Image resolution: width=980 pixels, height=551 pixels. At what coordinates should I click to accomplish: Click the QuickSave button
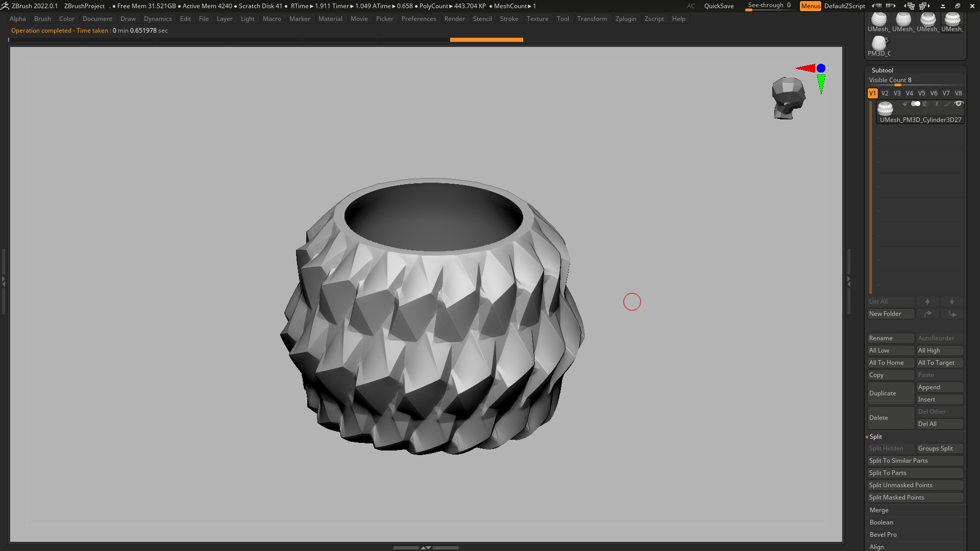click(x=719, y=6)
